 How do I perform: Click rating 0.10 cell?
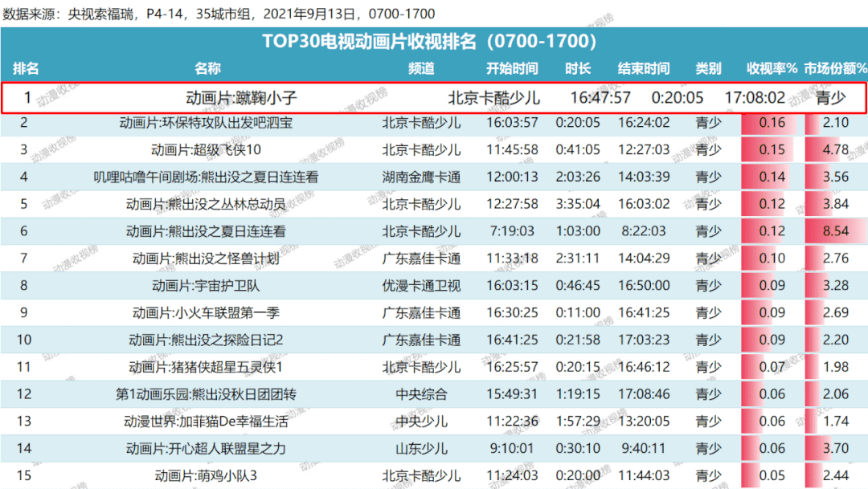pyautogui.click(x=772, y=259)
